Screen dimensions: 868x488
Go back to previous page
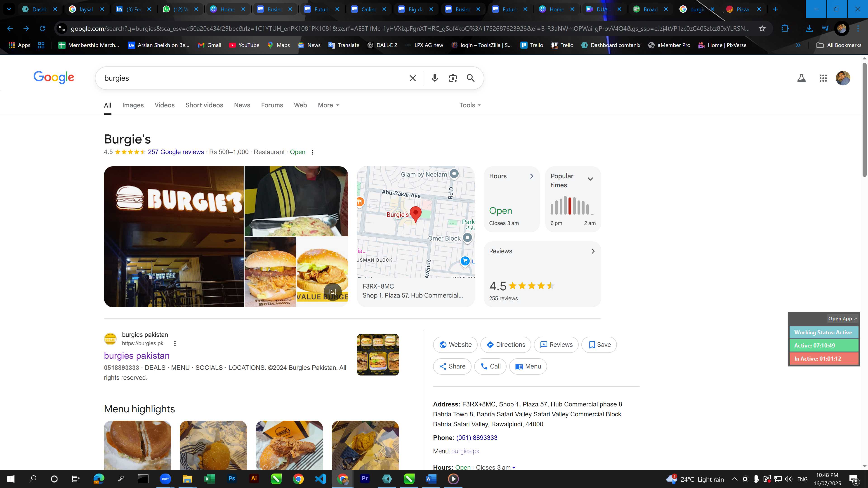pos(10,29)
